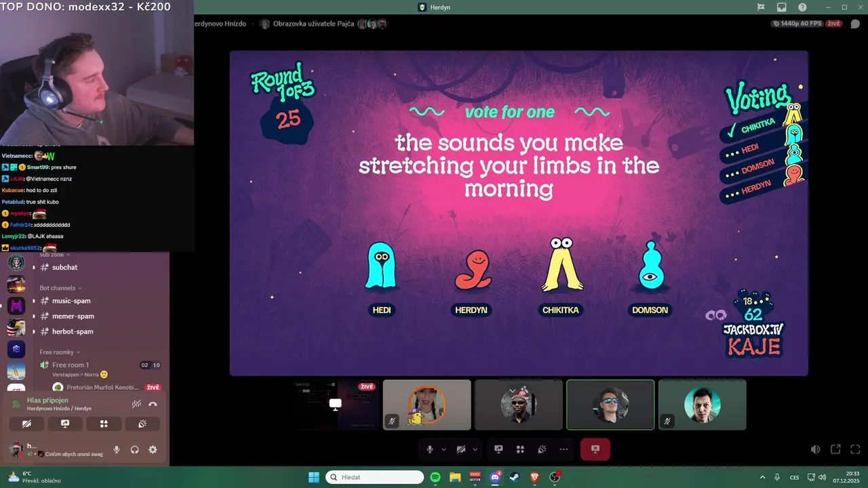
Task: Open 1440p 60 FPS stream quality indicator
Action: click(x=797, y=24)
